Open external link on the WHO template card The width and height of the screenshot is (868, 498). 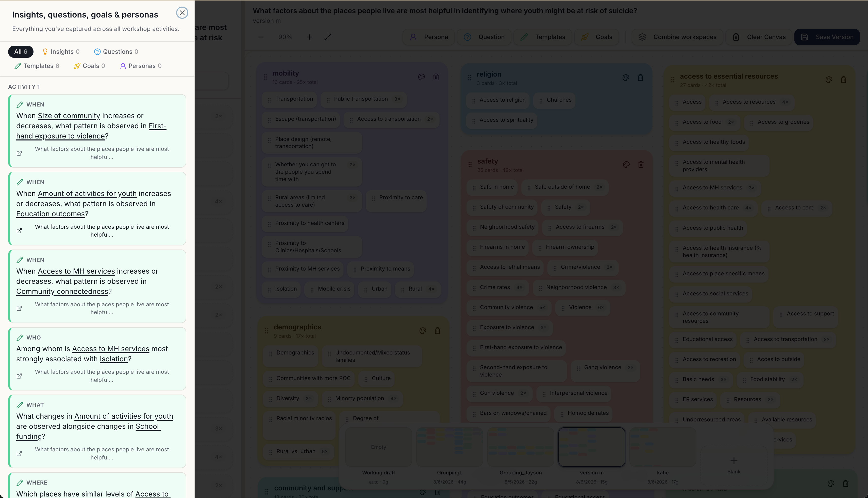(20, 376)
